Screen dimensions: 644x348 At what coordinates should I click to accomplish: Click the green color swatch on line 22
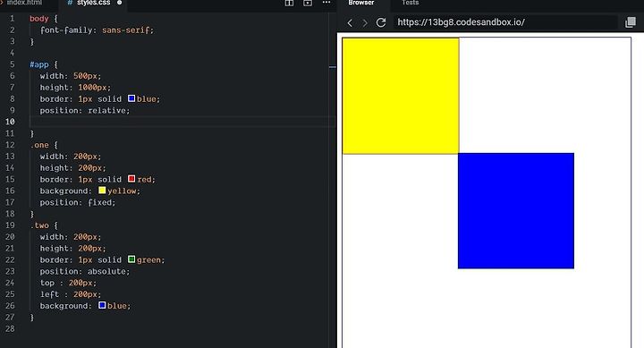coord(131,259)
